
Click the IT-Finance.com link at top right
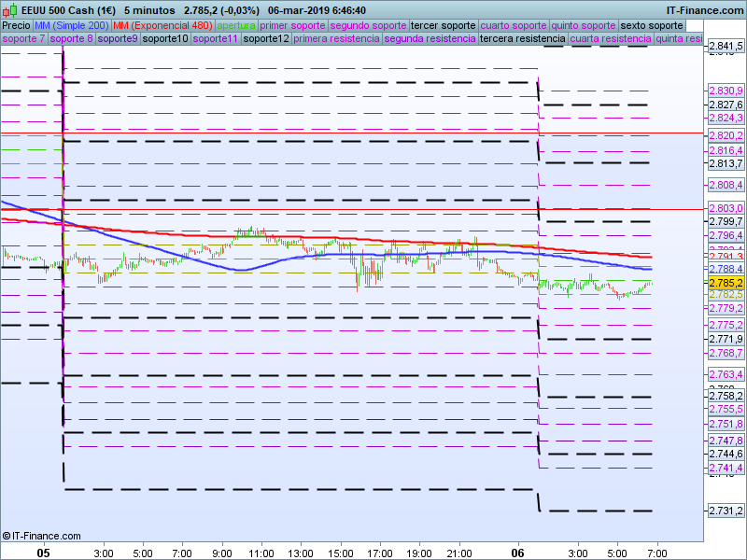705,10
